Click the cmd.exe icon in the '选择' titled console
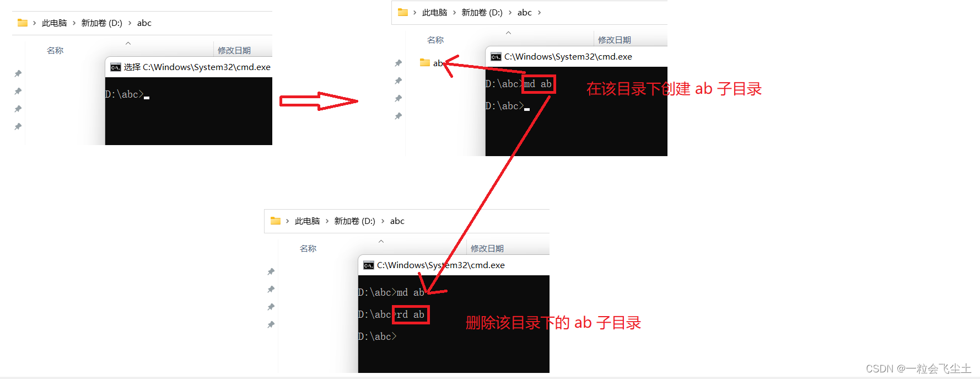This screenshot has width=980, height=379. 115,67
